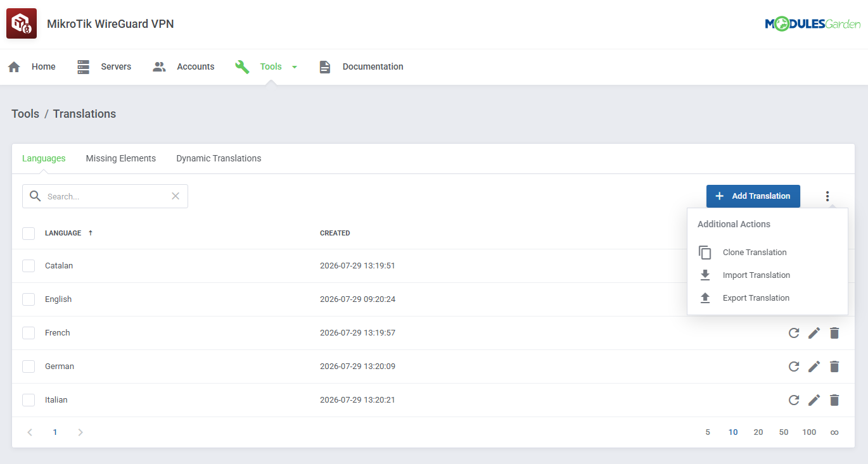The height and width of the screenshot is (464, 868).
Task: Show 20 rows per page
Action: tap(758, 432)
